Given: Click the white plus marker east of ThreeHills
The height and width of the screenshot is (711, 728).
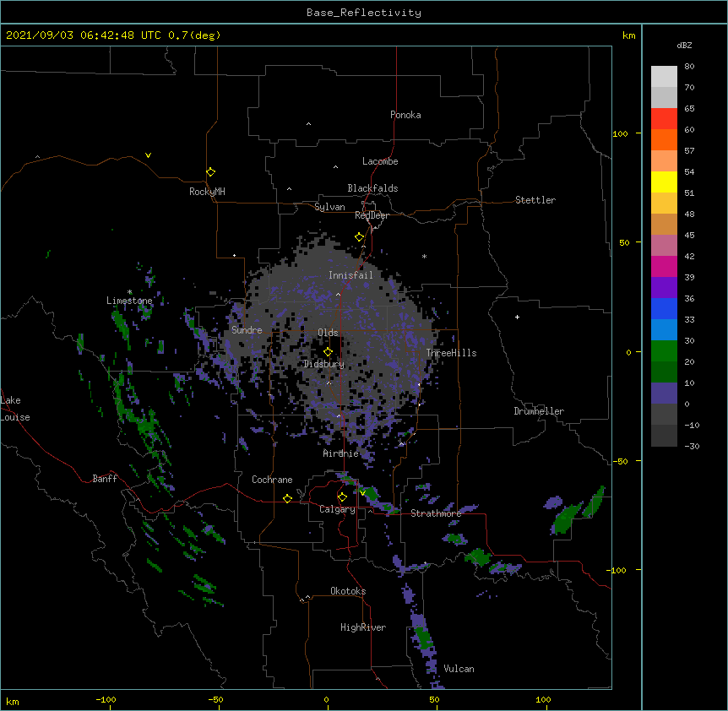Looking at the screenshot, I should [x=517, y=317].
